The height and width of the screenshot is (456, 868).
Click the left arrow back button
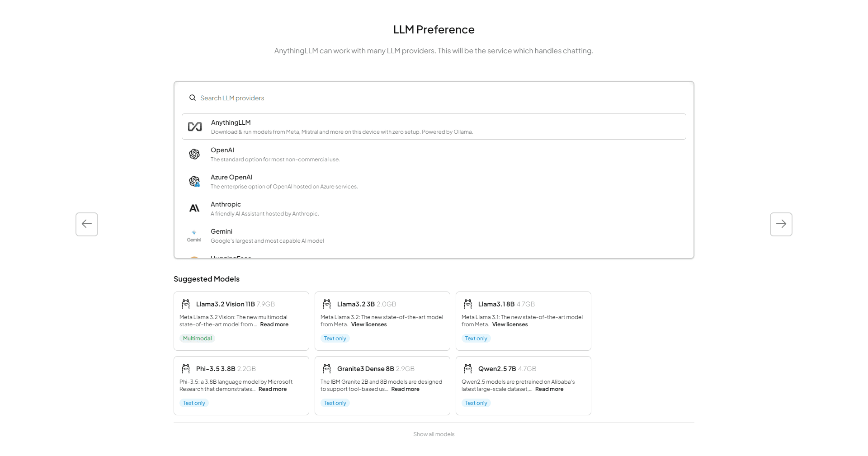click(x=87, y=224)
